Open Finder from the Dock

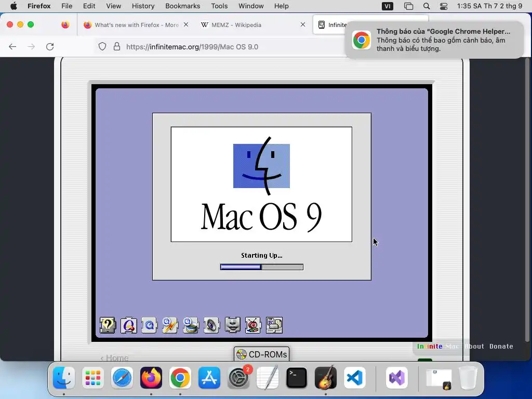(x=64, y=378)
